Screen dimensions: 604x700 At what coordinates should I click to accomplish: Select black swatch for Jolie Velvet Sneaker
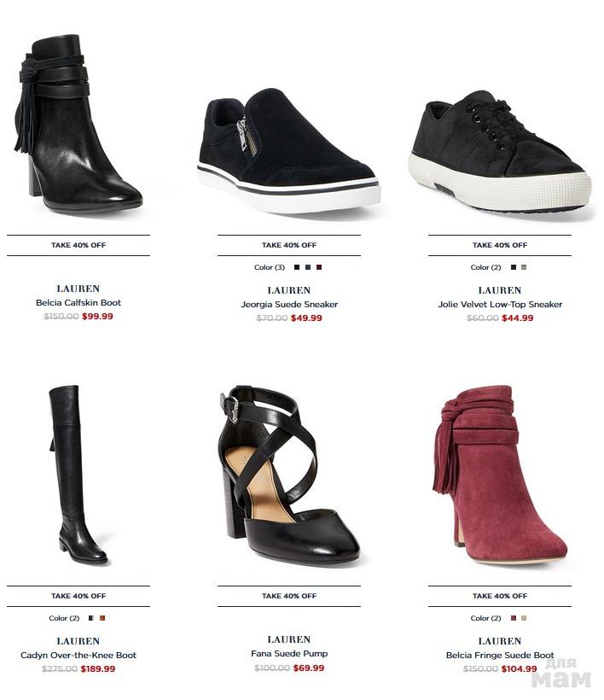[x=514, y=267]
